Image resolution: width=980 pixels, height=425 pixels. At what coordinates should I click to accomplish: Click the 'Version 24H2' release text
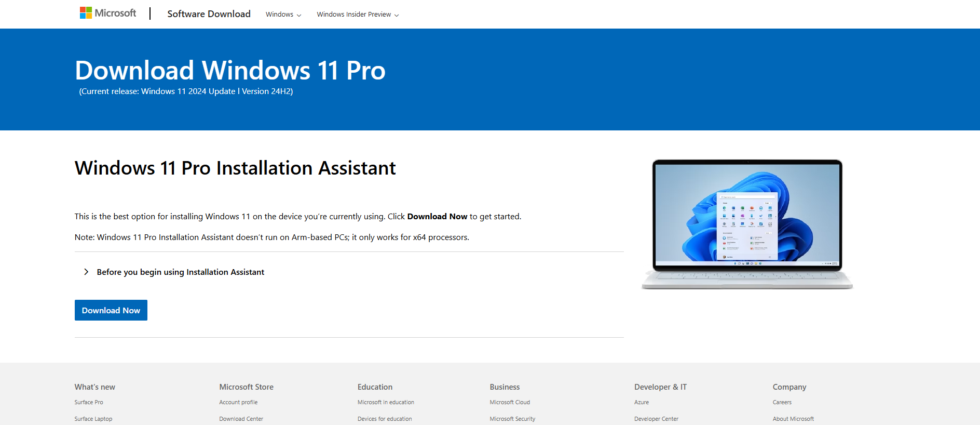266,91
